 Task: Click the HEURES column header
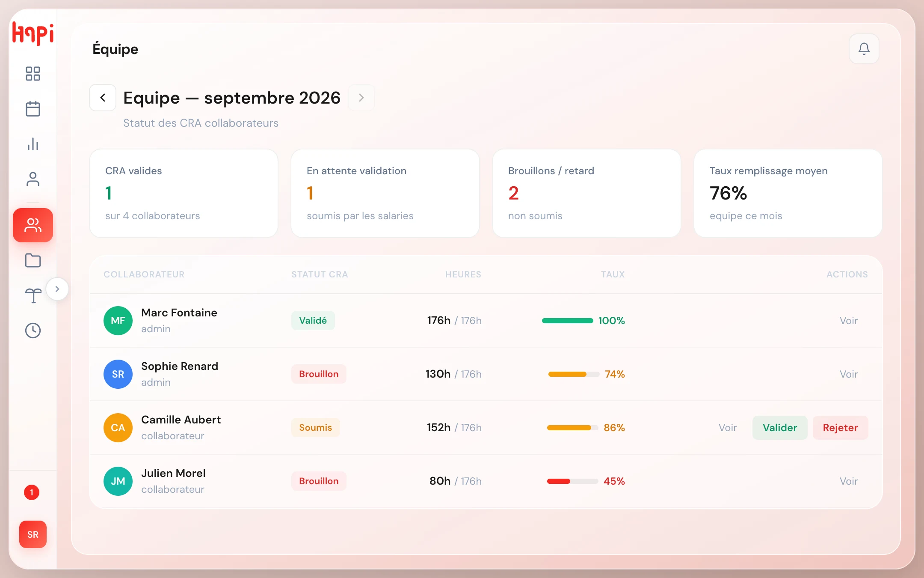[463, 274]
